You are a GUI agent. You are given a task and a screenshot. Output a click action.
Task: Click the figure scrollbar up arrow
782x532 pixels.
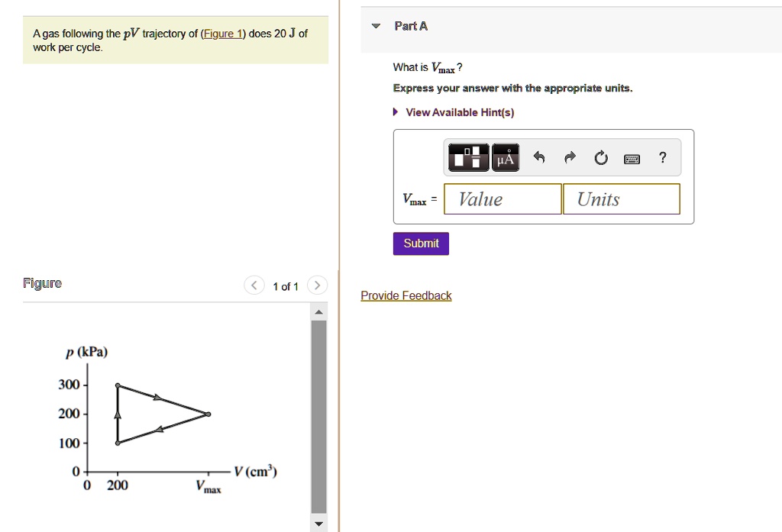318,310
